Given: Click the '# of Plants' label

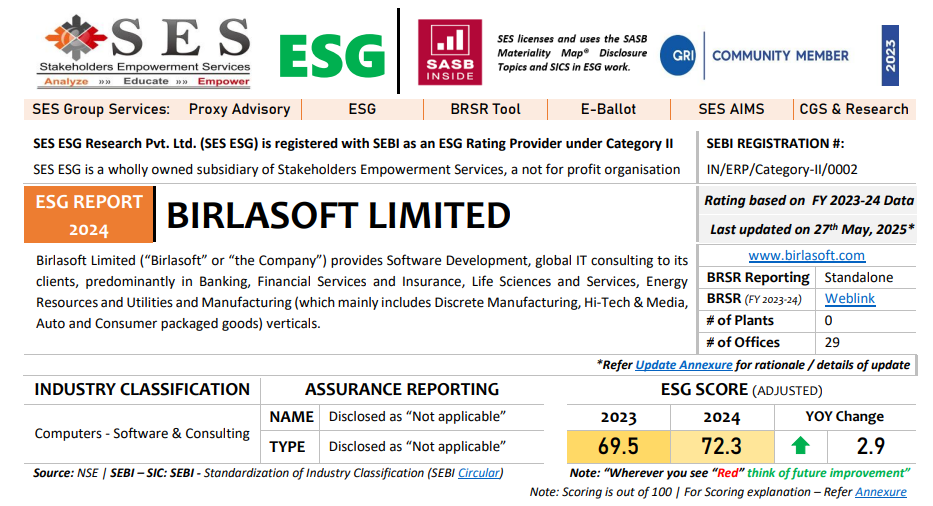Looking at the screenshot, I should point(740,320).
